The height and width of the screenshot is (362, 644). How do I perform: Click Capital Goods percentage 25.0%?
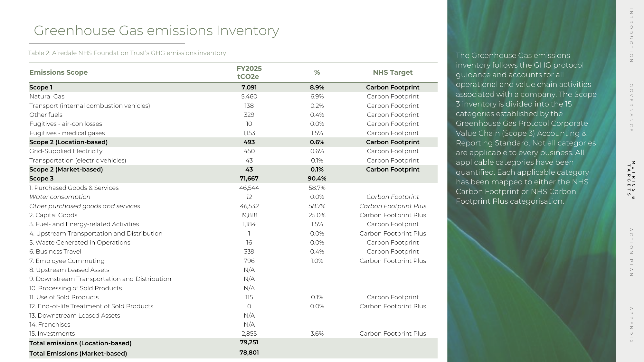pos(317,215)
